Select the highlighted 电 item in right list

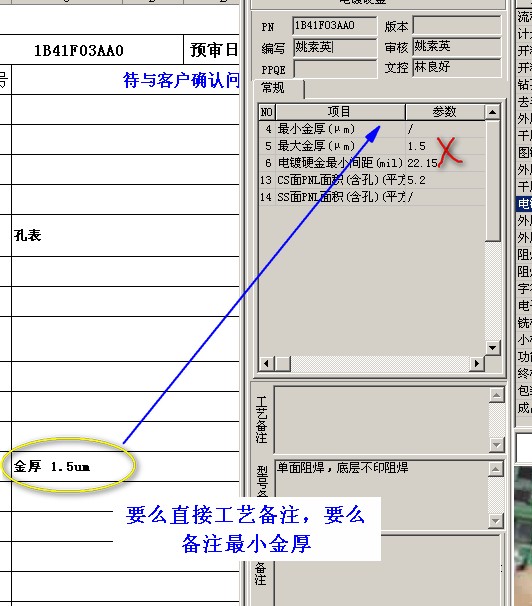[524, 204]
